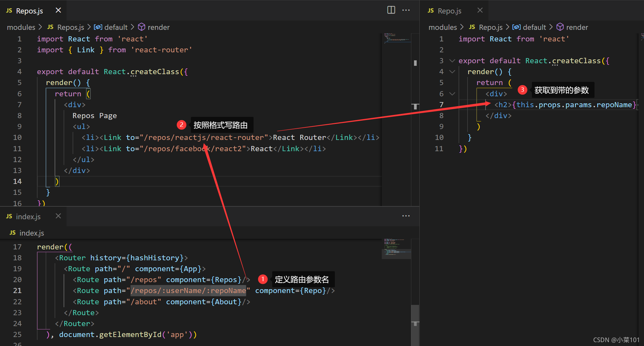Click 'modules' breadcrumb in Repos.js editor
Screen dimensions: 644x346
click(x=21, y=27)
